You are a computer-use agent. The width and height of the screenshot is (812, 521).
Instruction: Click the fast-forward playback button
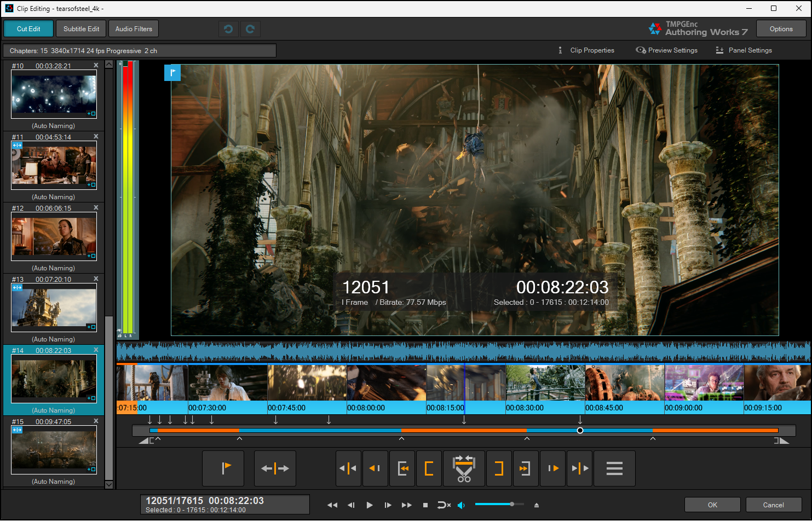click(x=406, y=505)
